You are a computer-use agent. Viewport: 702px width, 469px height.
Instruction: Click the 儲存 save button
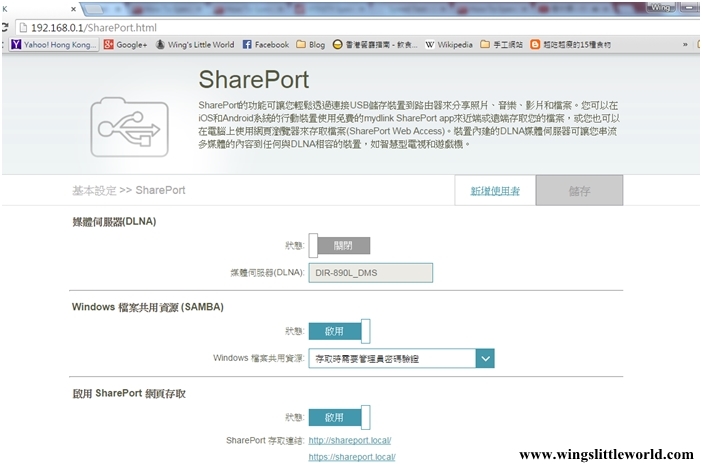[578, 190]
